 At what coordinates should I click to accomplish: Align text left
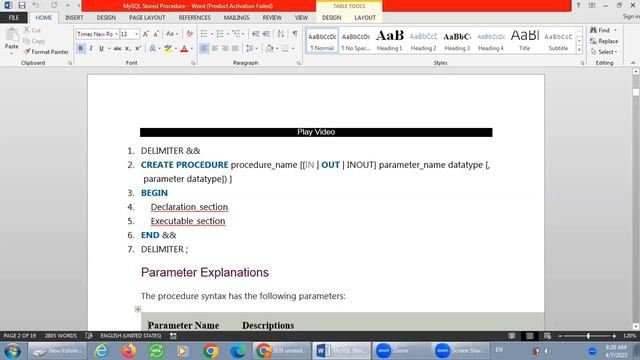pos(204,49)
